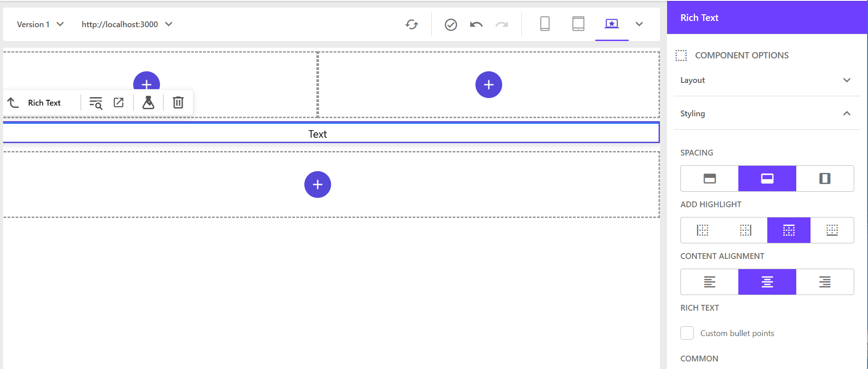Click the flask test icon
The image size is (868, 369).
(x=148, y=102)
